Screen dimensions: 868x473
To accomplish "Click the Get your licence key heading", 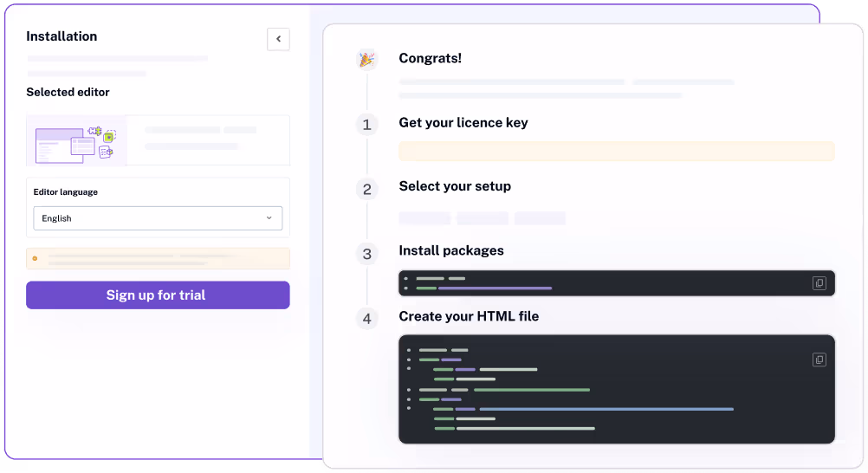I will (463, 123).
